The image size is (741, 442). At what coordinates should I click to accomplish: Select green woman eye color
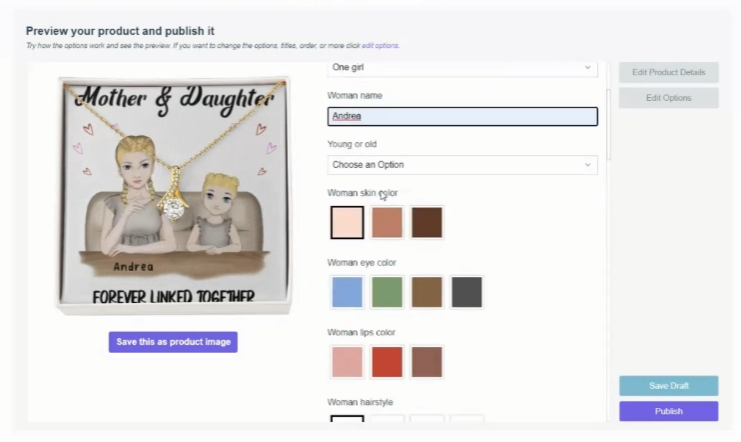[387, 292]
